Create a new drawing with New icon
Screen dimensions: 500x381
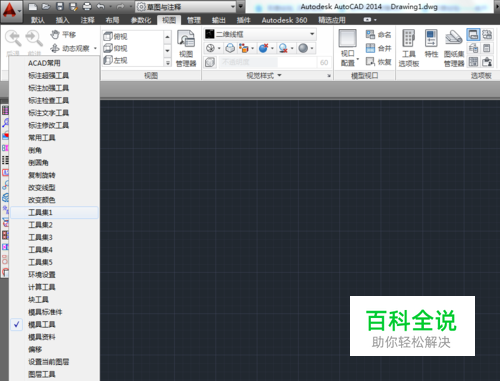click(32, 6)
